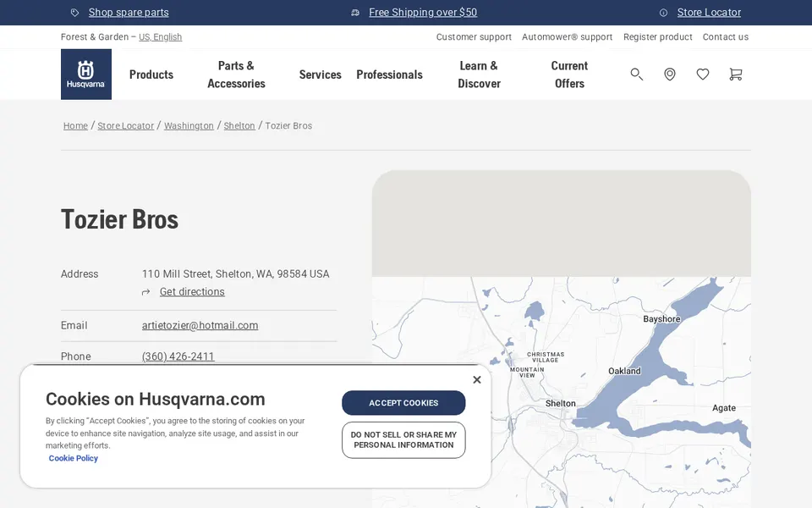Click Get directions link
This screenshot has height=508, width=812.
(192, 292)
